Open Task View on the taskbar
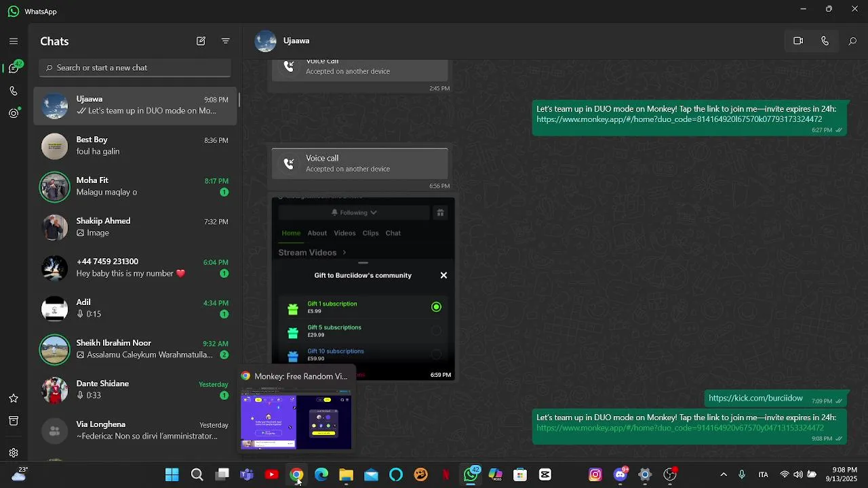 [222, 474]
